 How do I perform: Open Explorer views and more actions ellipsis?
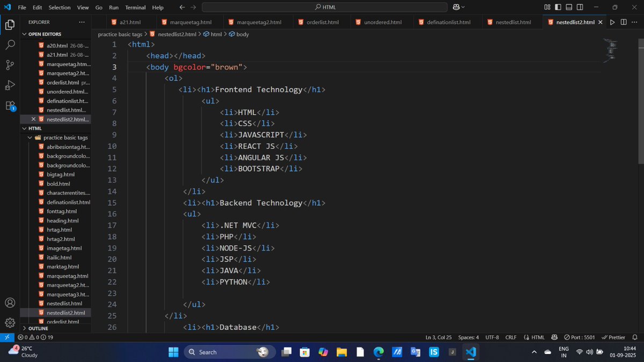click(x=82, y=22)
